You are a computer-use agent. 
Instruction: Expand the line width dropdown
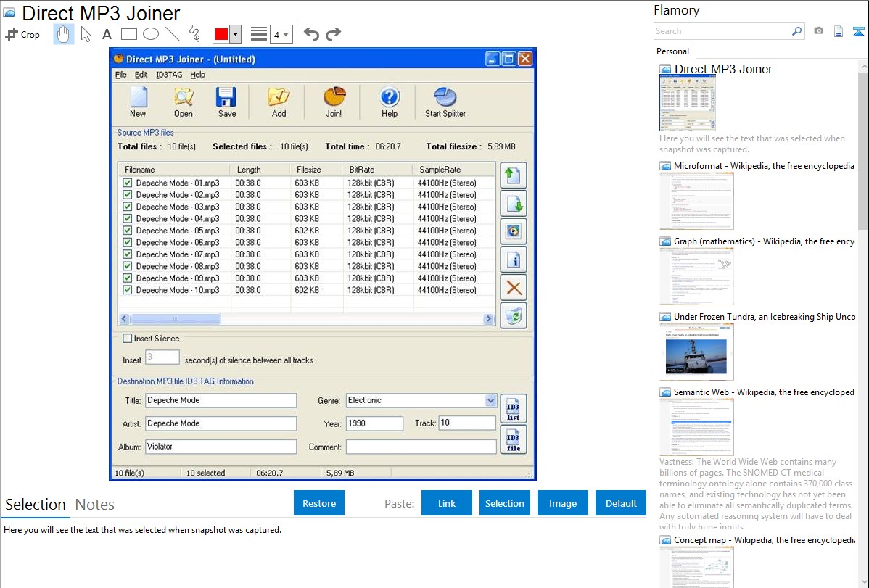pos(281,34)
